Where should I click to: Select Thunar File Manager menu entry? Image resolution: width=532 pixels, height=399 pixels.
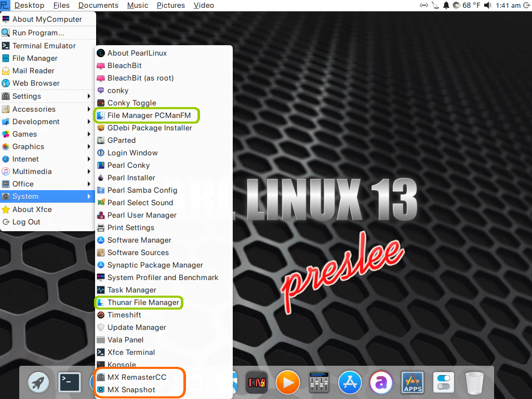(x=143, y=302)
